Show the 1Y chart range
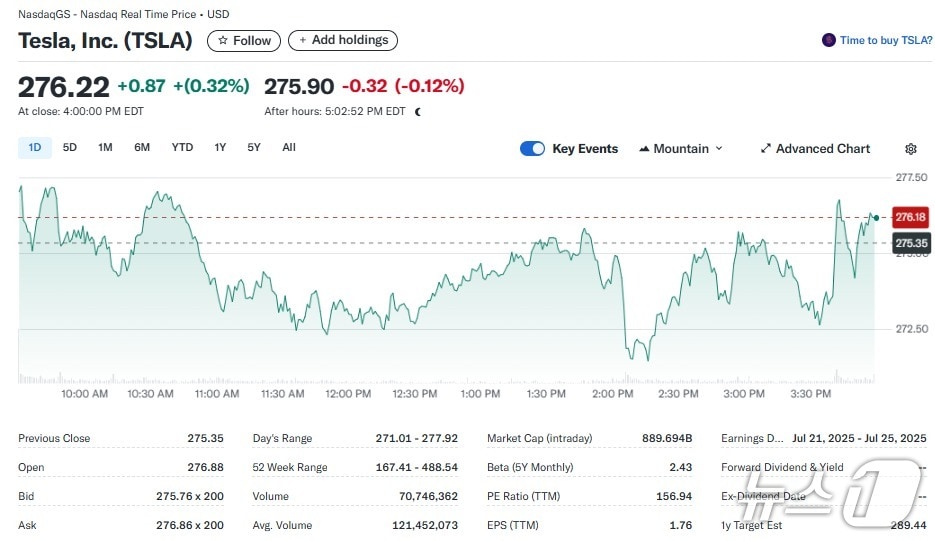Image resolution: width=935 pixels, height=541 pixels. coord(220,148)
